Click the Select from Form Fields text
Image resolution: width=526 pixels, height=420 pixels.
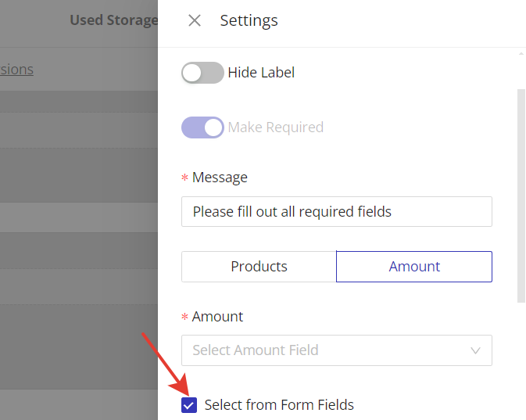click(279, 405)
